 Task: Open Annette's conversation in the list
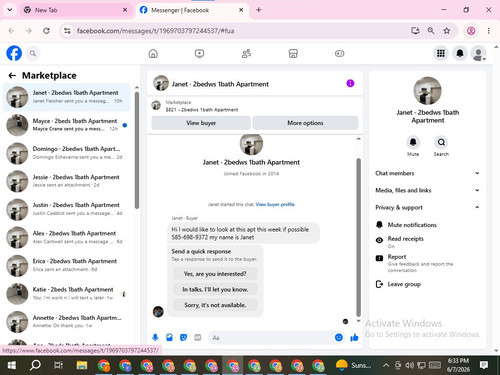click(67, 321)
